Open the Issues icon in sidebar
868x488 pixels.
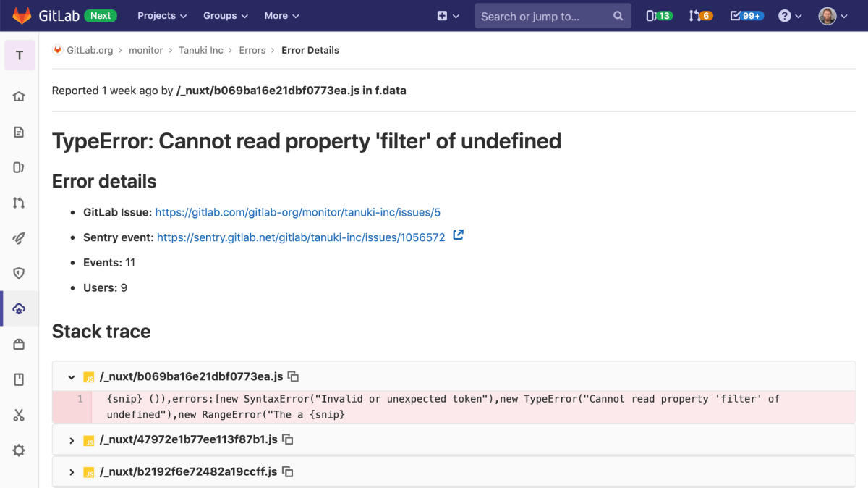[x=20, y=167]
